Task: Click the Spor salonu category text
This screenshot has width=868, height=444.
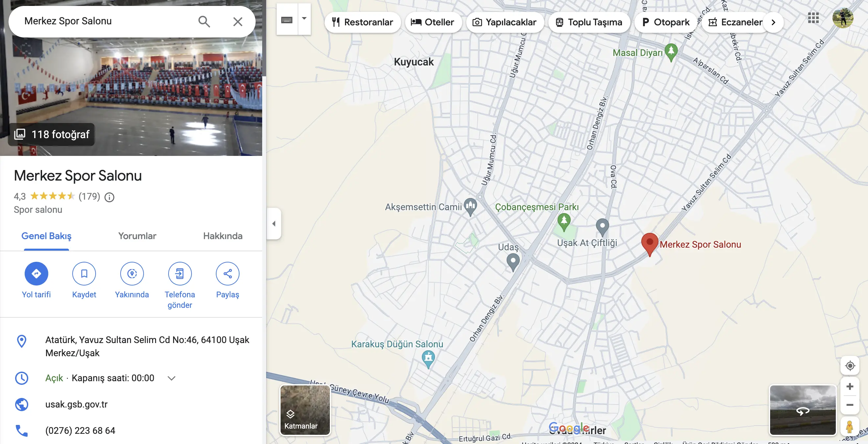Action: coord(38,210)
